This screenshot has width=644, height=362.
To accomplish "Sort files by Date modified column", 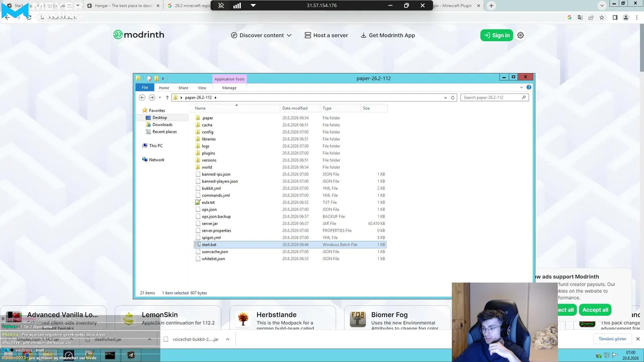I will [300, 108].
